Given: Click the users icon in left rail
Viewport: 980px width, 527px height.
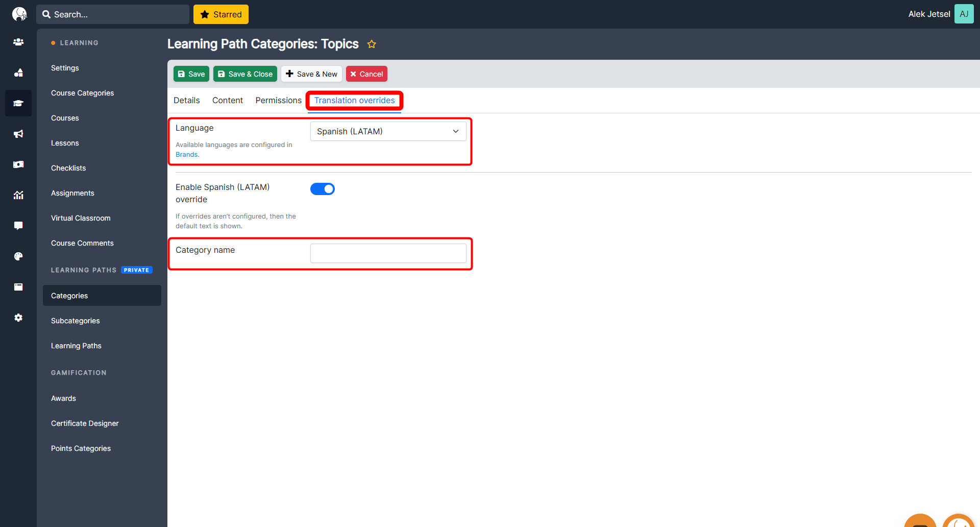Looking at the screenshot, I should [18, 42].
